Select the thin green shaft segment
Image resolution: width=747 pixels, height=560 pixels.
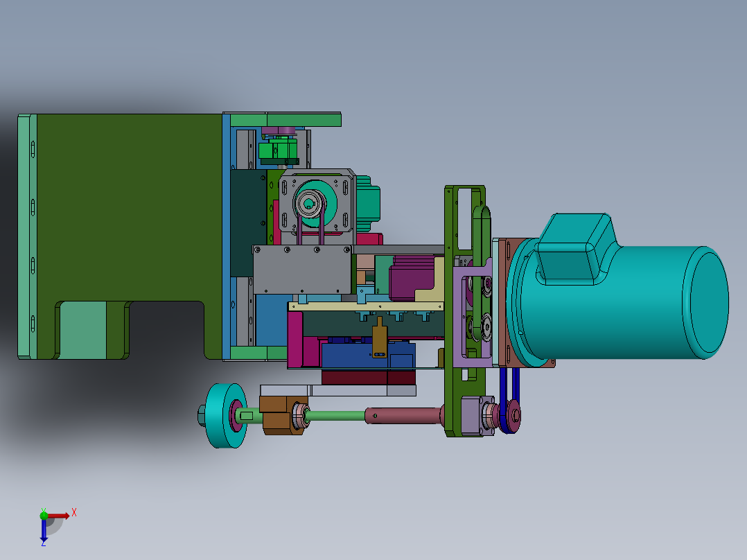335,416
